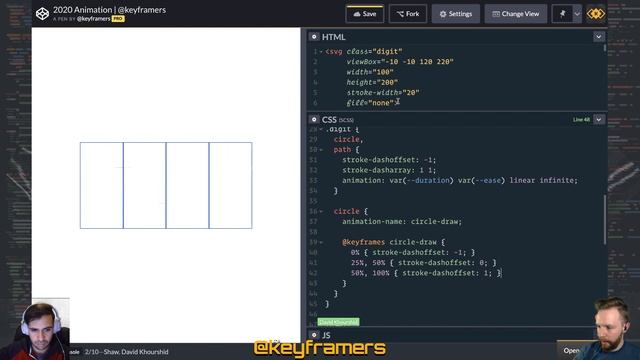Click the HTML editor vertical scrollbar

pyautogui.click(x=604, y=48)
